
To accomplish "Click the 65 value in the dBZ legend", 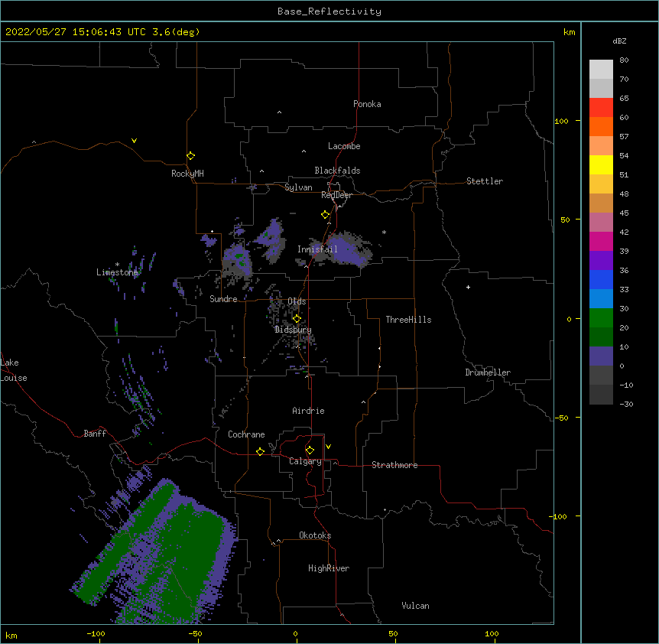I will [624, 99].
